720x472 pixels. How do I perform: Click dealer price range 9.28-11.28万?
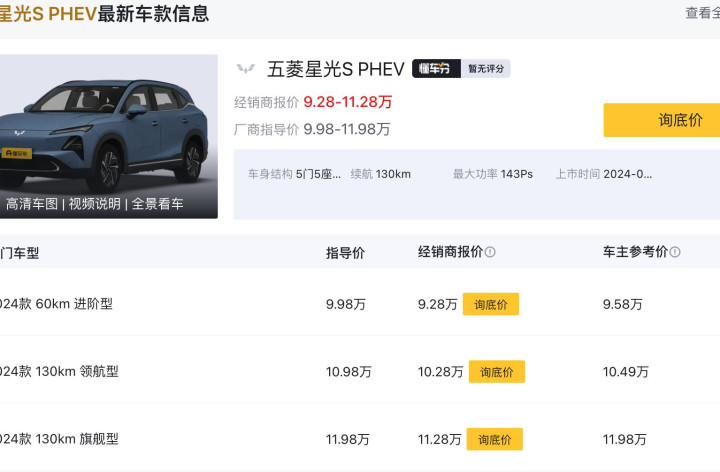click(348, 102)
